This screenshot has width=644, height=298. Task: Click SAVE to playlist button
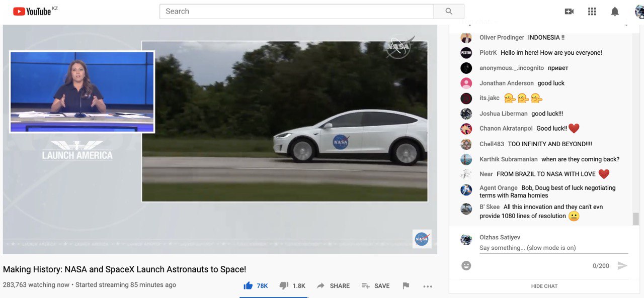point(375,285)
